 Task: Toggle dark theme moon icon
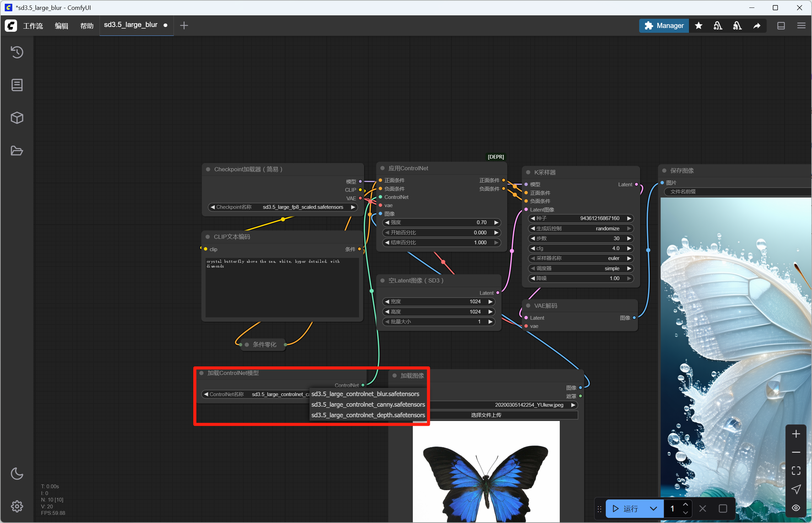pyautogui.click(x=17, y=473)
